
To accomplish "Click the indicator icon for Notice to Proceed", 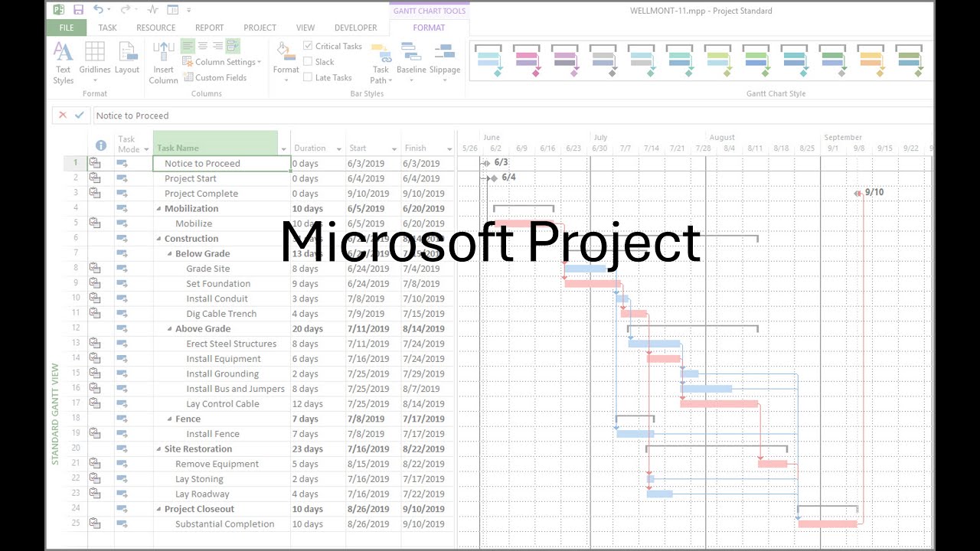I will (95, 163).
